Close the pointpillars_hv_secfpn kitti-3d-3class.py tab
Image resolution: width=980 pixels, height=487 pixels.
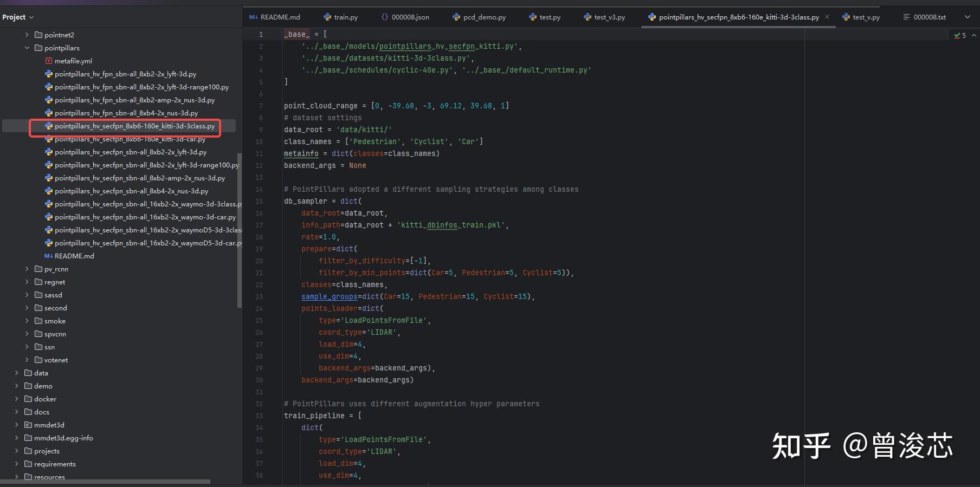coord(827,17)
